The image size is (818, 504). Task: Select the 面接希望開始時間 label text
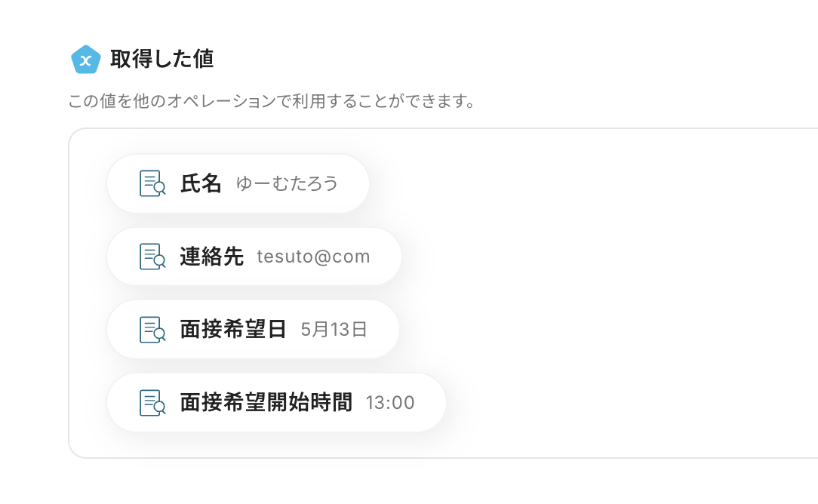click(266, 402)
